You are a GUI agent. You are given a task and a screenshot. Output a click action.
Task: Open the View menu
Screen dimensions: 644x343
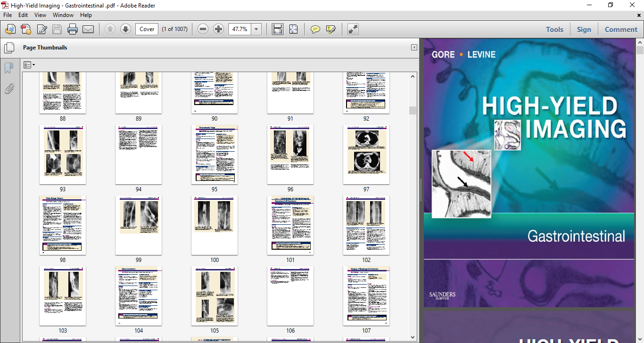click(x=40, y=15)
